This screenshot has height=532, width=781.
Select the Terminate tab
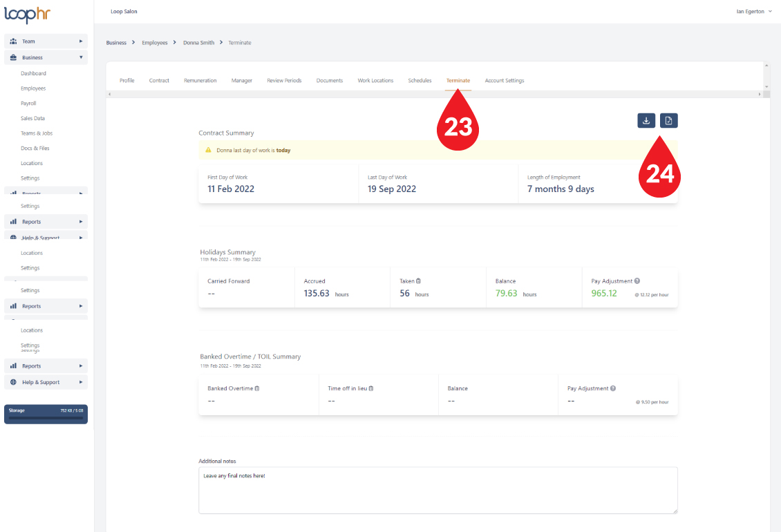click(x=458, y=80)
